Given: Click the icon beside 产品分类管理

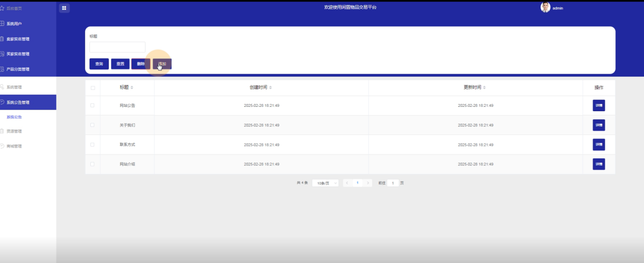Looking at the screenshot, I should click(x=2, y=69).
